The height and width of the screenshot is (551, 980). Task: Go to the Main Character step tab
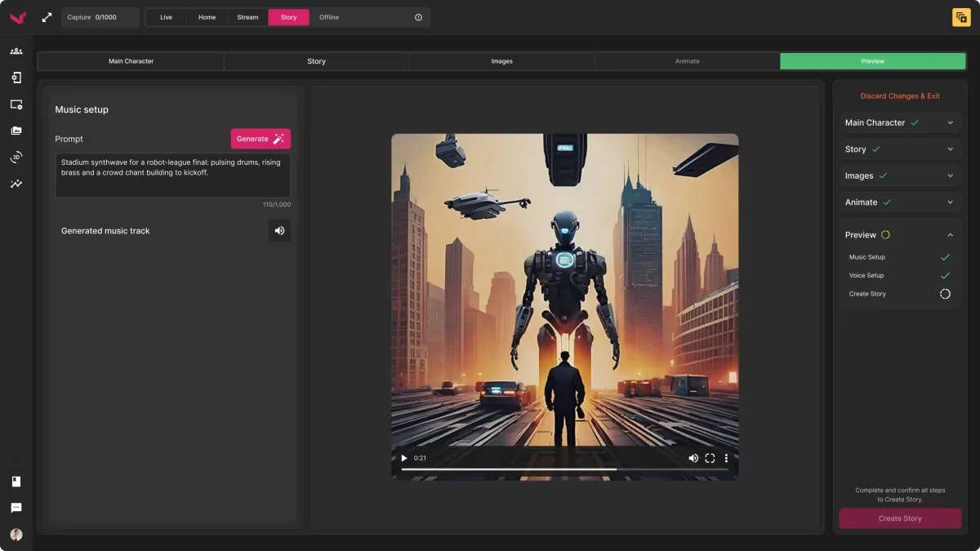131,61
